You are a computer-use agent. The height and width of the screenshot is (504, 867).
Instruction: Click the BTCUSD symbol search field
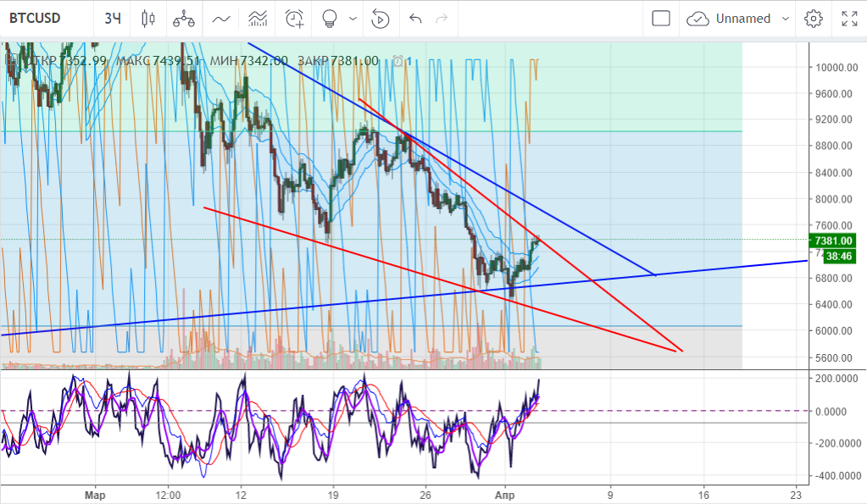pos(36,19)
